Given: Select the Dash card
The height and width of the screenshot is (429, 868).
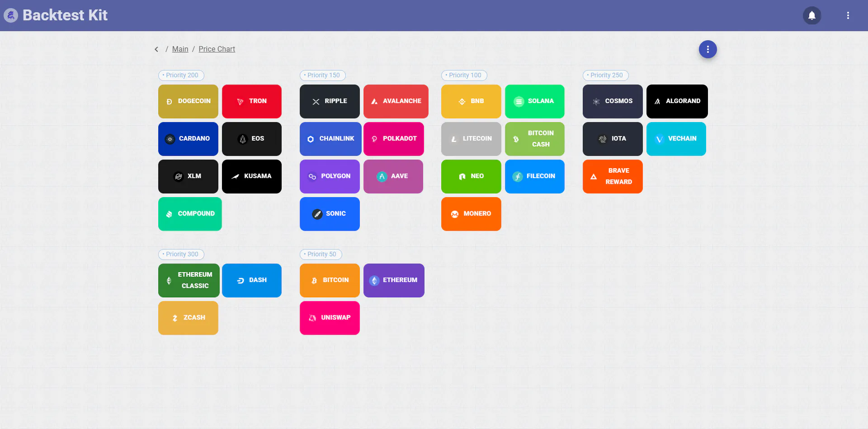Looking at the screenshot, I should [252, 280].
